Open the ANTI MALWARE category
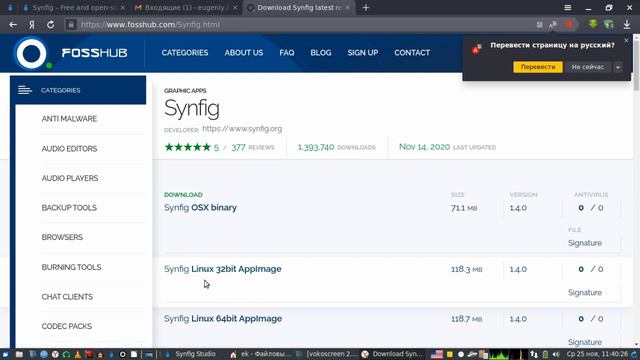640x360 pixels. pyautogui.click(x=69, y=119)
